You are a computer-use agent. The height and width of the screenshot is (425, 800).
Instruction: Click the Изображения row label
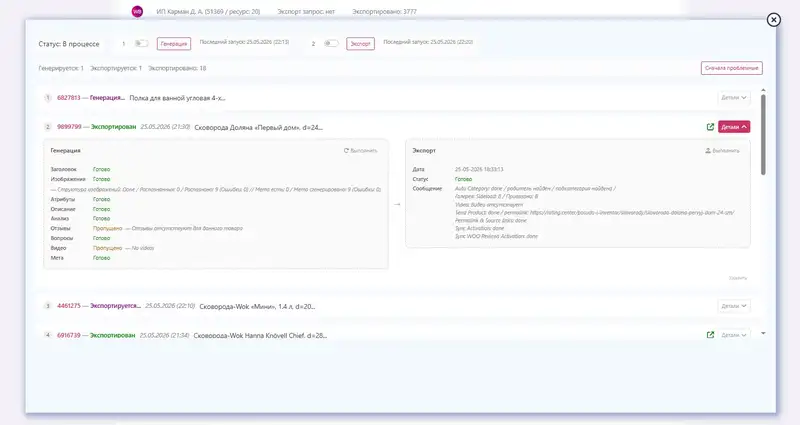pos(68,179)
